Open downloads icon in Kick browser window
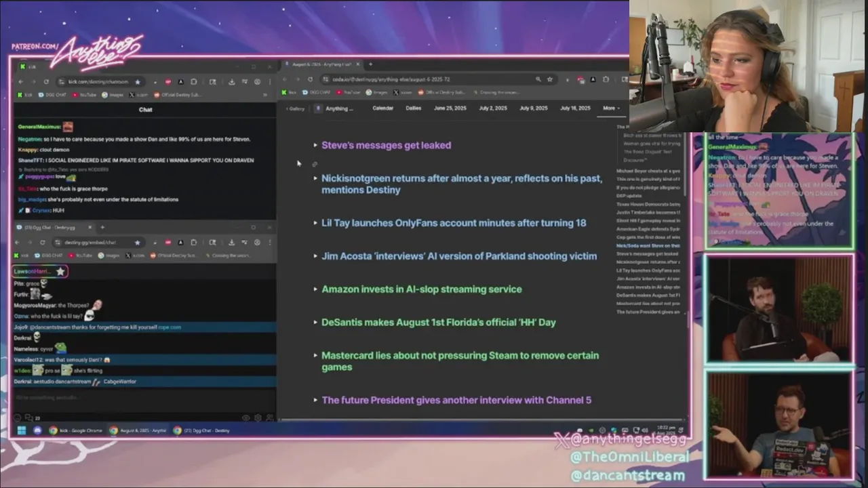This screenshot has width=868, height=488. (232, 81)
